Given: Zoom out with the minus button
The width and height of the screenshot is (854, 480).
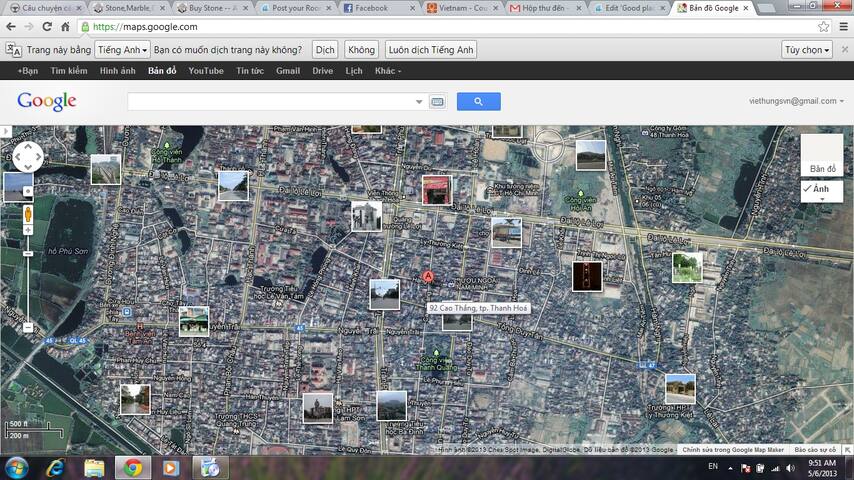Looking at the screenshot, I should [x=28, y=327].
